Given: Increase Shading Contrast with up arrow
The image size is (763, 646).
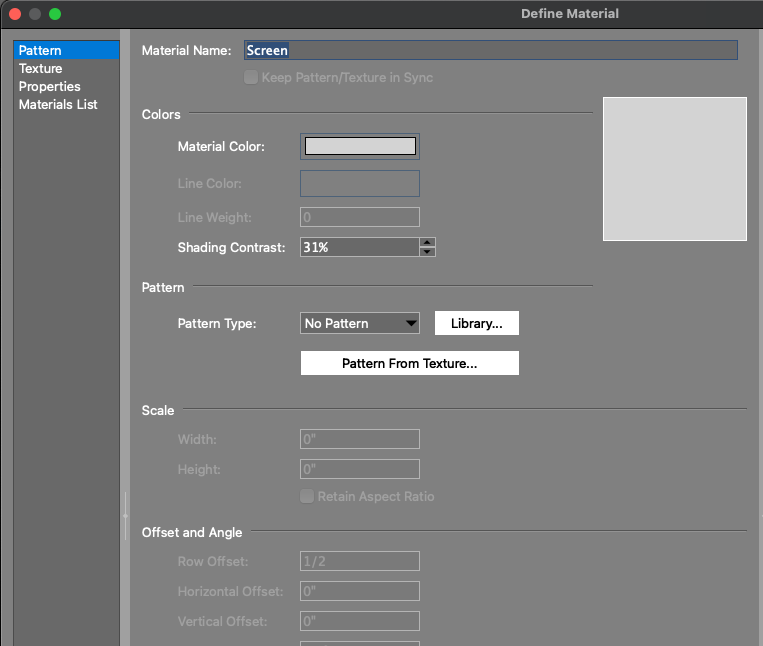Looking at the screenshot, I should tap(428, 242).
